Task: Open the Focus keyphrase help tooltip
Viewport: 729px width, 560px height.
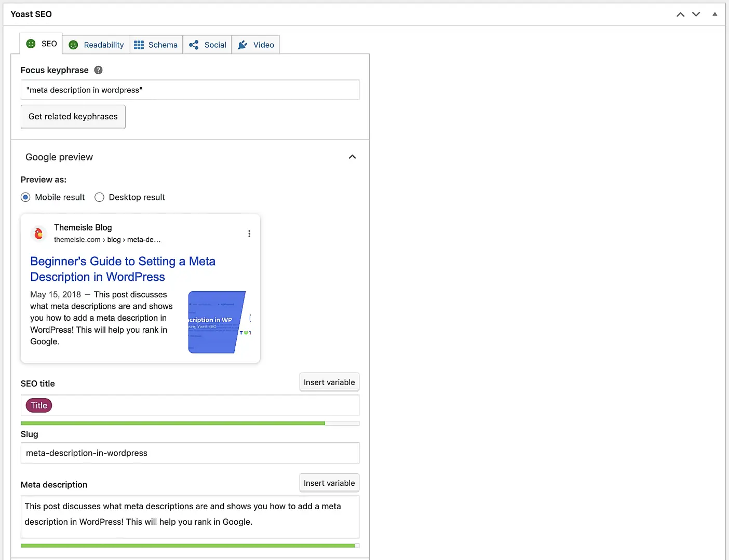Action: [x=98, y=70]
